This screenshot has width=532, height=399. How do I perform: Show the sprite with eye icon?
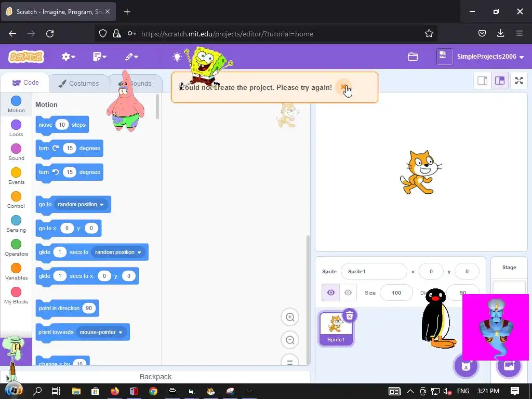(x=331, y=292)
